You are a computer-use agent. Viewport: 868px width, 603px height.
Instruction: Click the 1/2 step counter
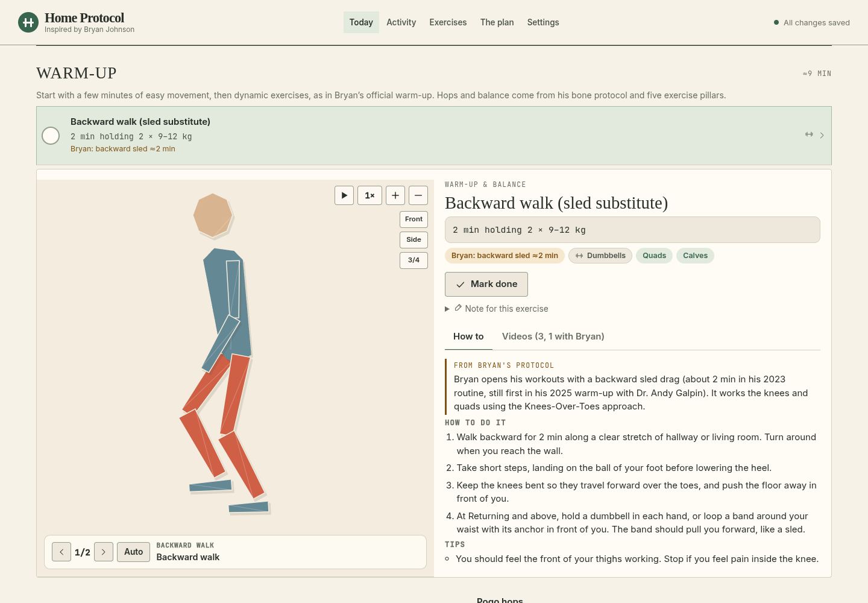tap(83, 552)
